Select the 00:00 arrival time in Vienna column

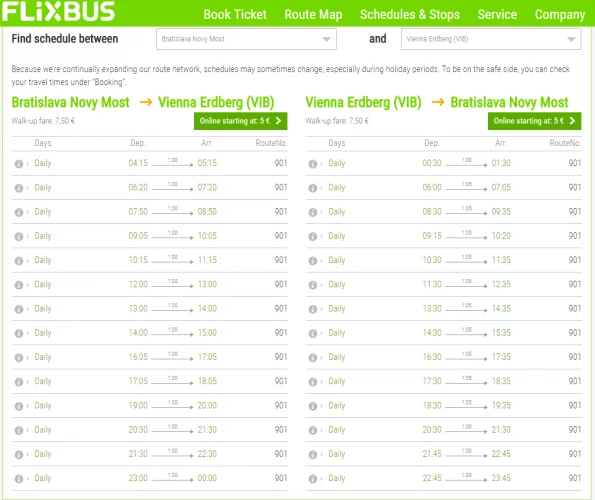tap(207, 478)
